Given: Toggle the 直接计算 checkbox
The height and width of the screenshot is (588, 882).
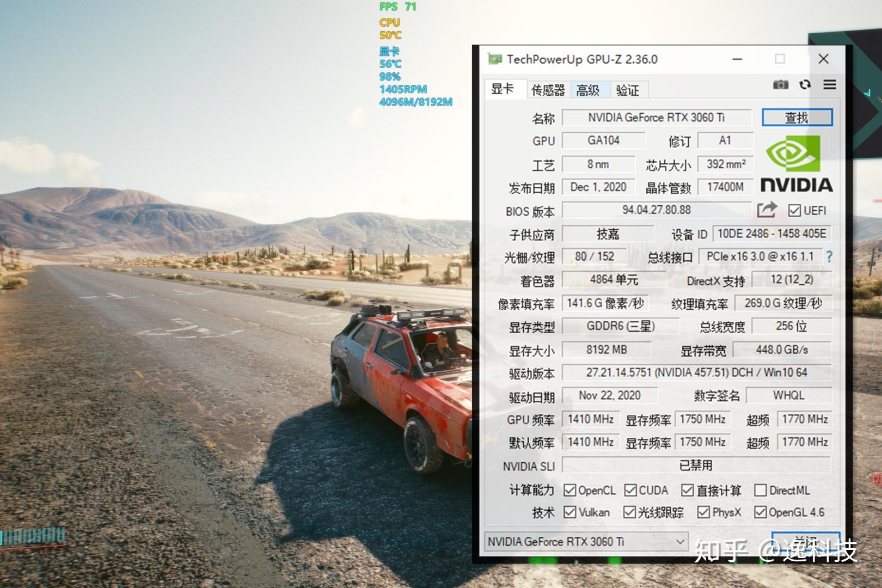Looking at the screenshot, I should coord(688,490).
